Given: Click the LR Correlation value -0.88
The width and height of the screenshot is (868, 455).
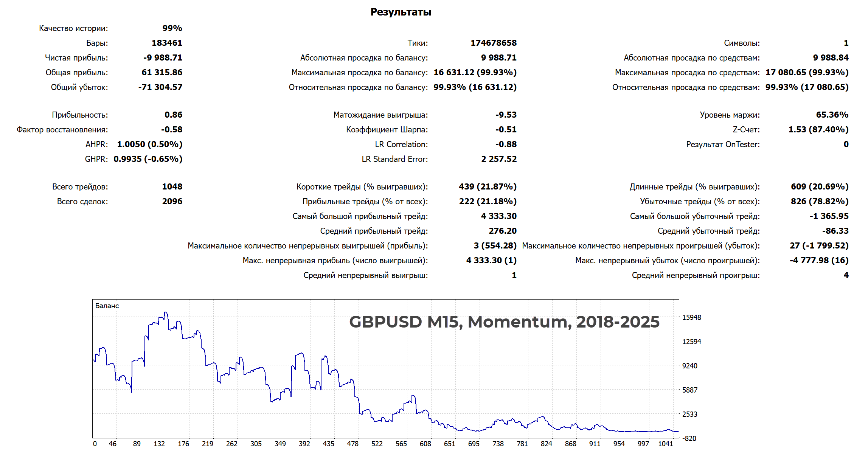Looking at the screenshot, I should tap(506, 144).
